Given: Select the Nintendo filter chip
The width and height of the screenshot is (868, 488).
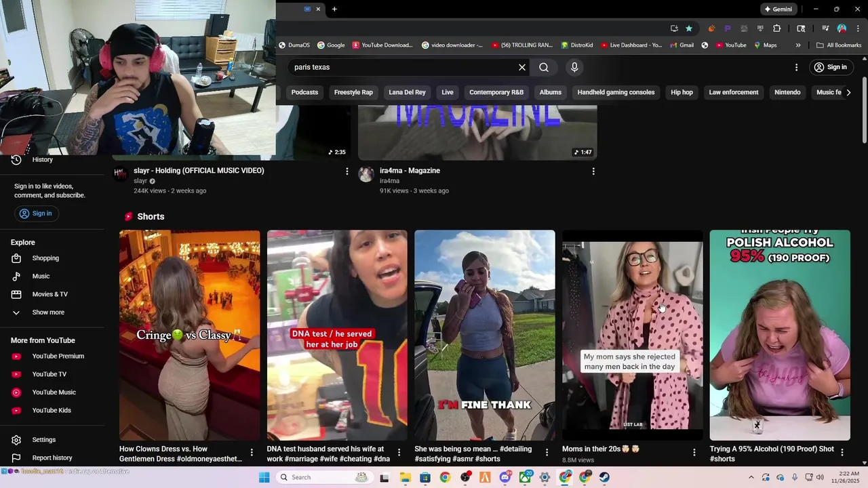Looking at the screenshot, I should pyautogui.click(x=787, y=92).
